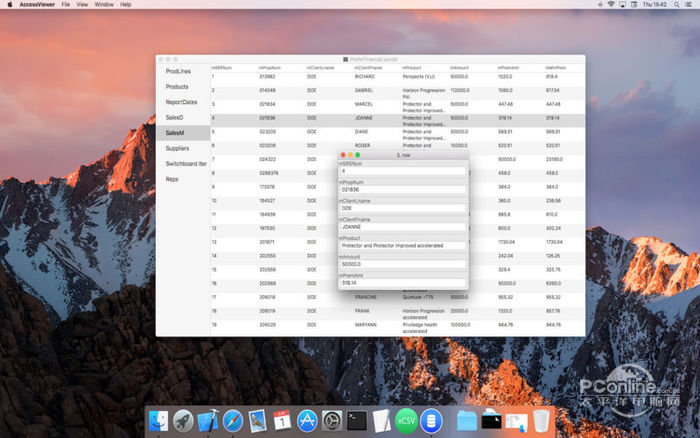The width and height of the screenshot is (700, 438).
Task: Open the App Store dock icon
Action: pyautogui.click(x=307, y=422)
